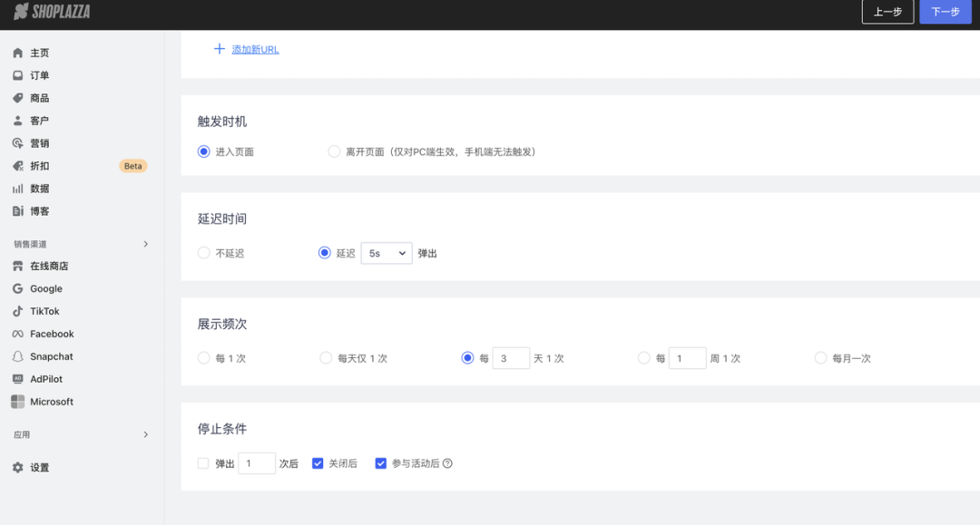
Task: Click the 弹出 count input field
Action: 256,463
